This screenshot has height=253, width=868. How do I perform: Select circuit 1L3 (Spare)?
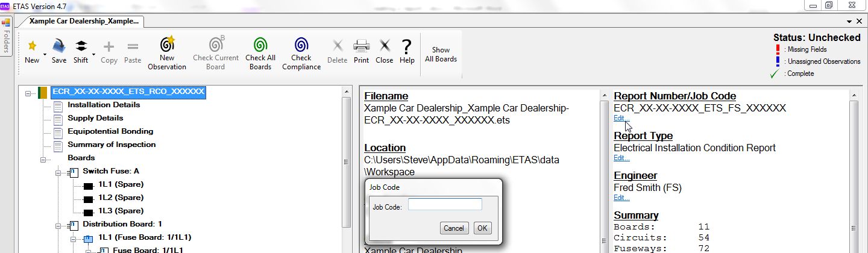(121, 211)
